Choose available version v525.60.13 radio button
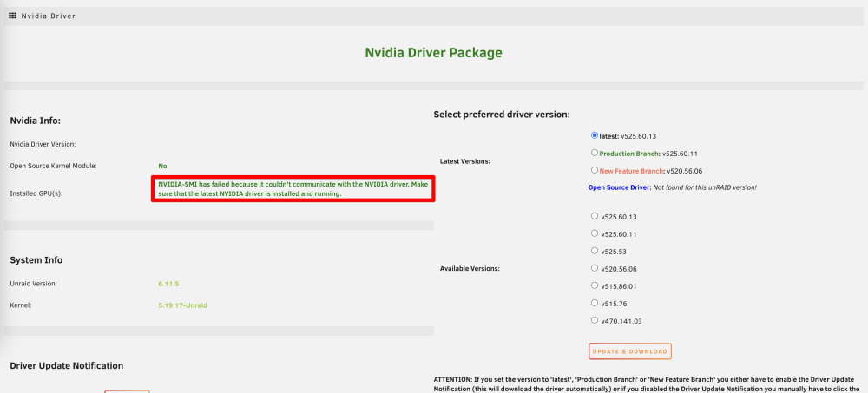868x393 pixels. coord(595,216)
